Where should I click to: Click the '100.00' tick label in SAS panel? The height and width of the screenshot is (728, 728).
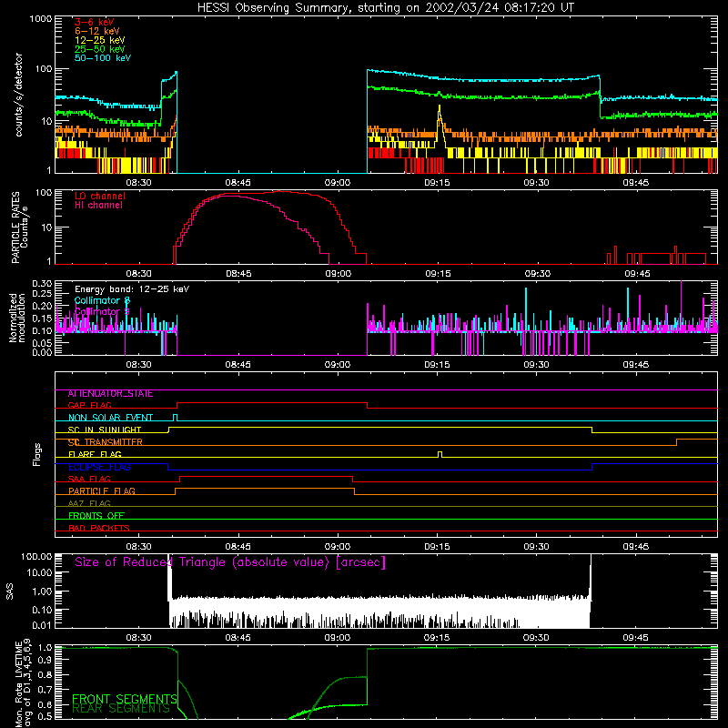pyautogui.click(x=36, y=557)
